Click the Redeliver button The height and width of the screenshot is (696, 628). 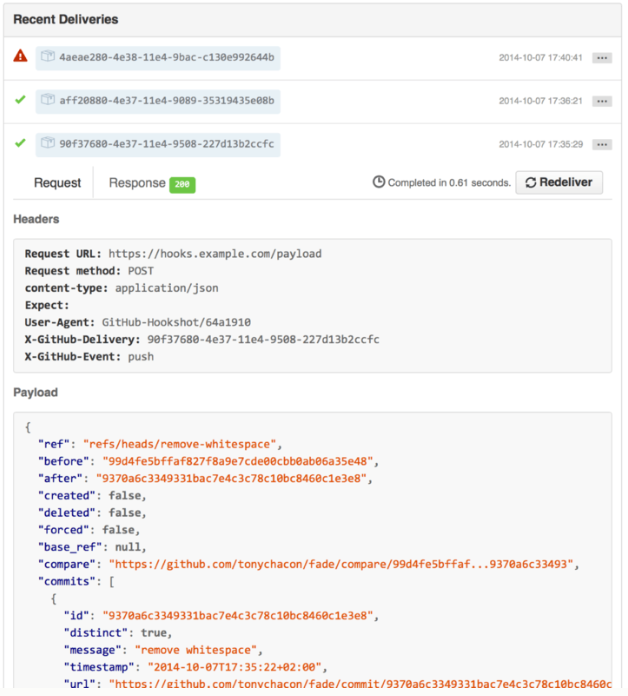(x=559, y=182)
